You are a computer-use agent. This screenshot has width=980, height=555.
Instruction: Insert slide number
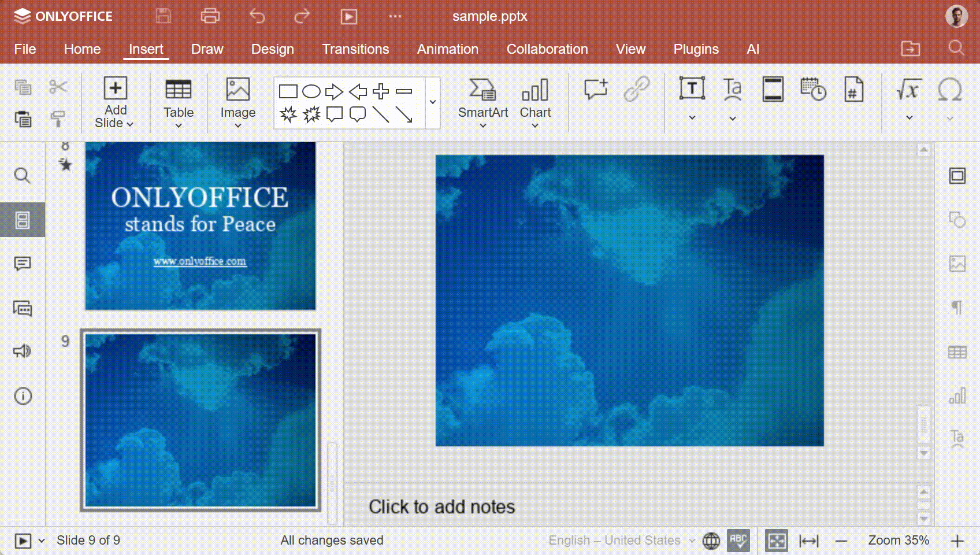853,89
